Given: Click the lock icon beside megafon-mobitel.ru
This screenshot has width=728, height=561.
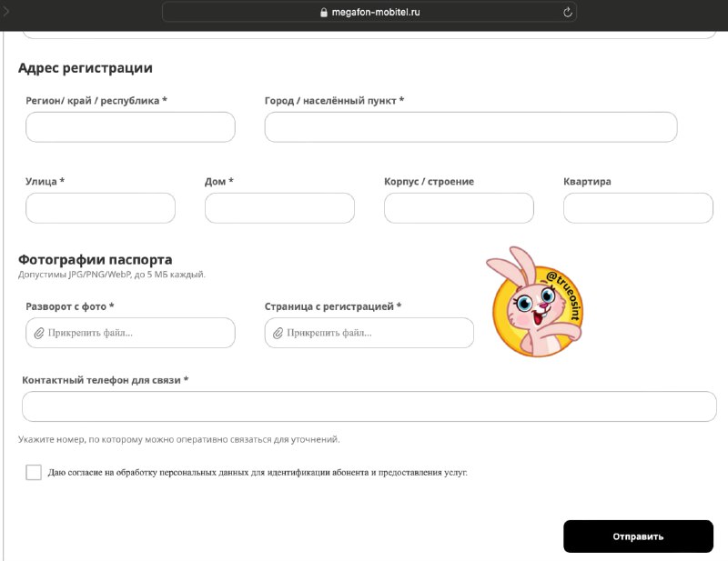Looking at the screenshot, I should [x=324, y=13].
